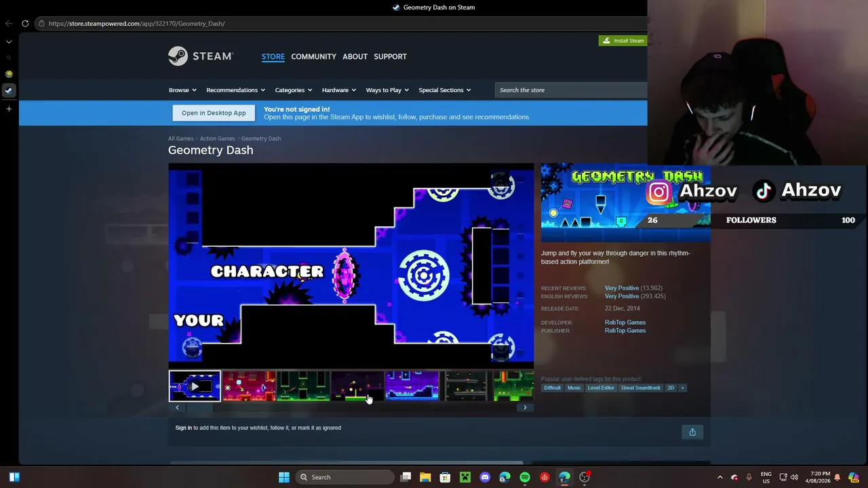Click the browser address bar URL
The height and width of the screenshot is (488, 868).
136,24
